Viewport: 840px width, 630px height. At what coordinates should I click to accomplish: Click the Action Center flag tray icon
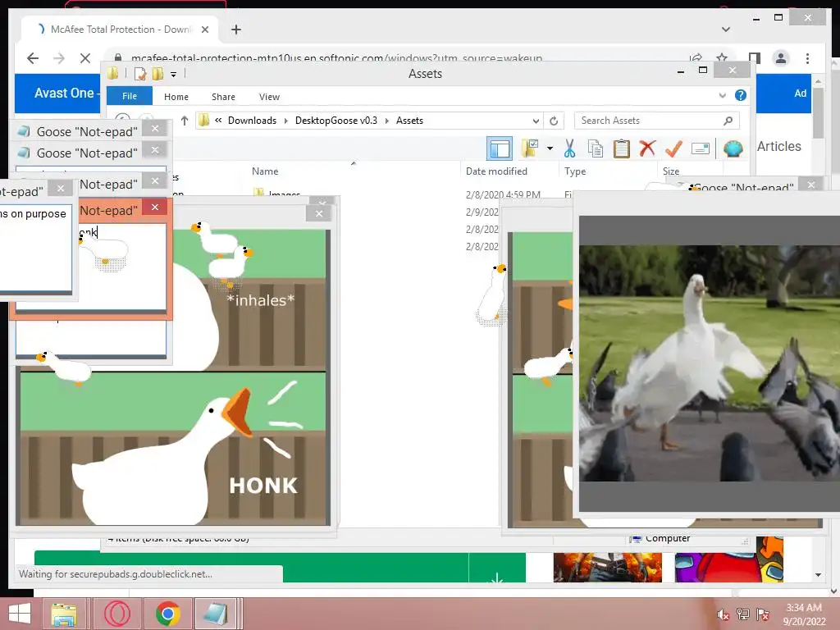tap(763, 614)
